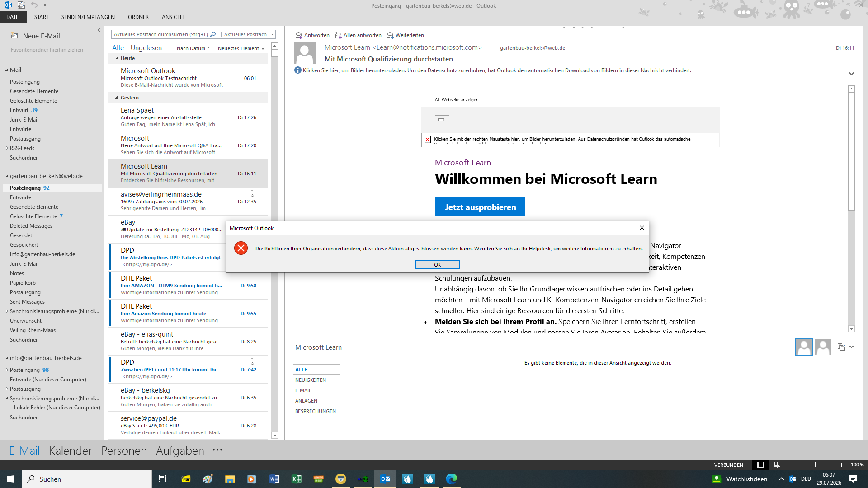
Task: Click the second, grey contact avatar in people pane
Action: coord(823,347)
